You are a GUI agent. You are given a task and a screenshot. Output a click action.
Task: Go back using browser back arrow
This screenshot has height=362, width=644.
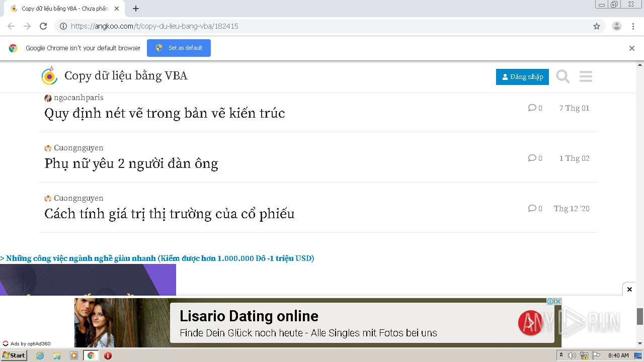11,26
